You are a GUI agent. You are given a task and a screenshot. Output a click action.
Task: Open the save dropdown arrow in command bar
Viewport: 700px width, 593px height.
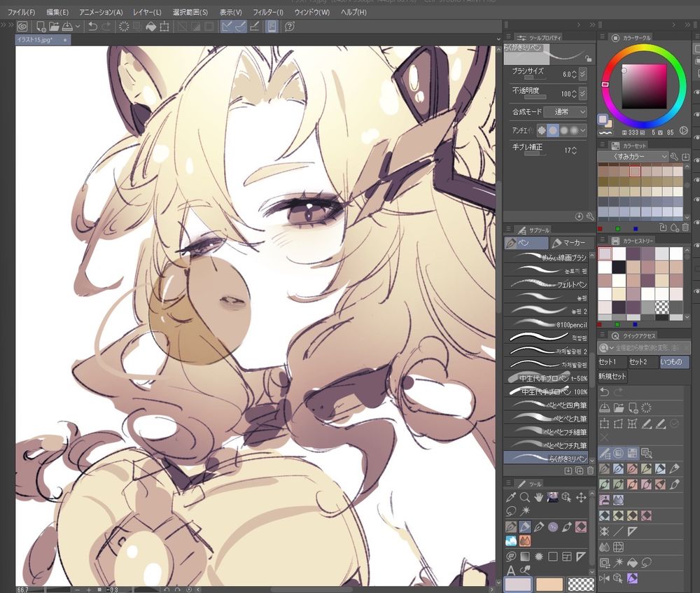point(78,27)
